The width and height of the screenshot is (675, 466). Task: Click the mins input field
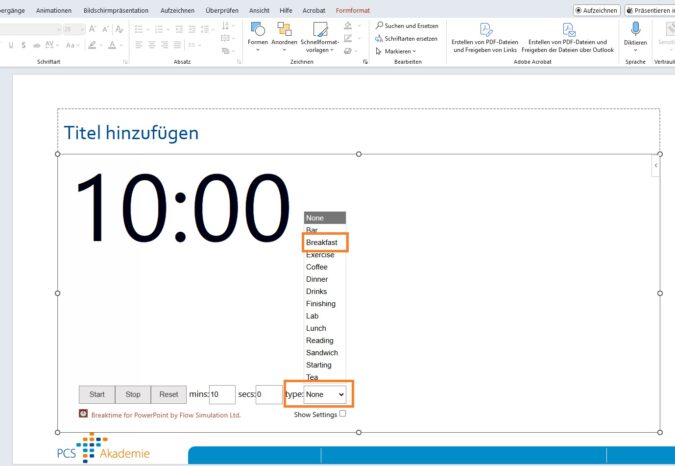click(222, 394)
